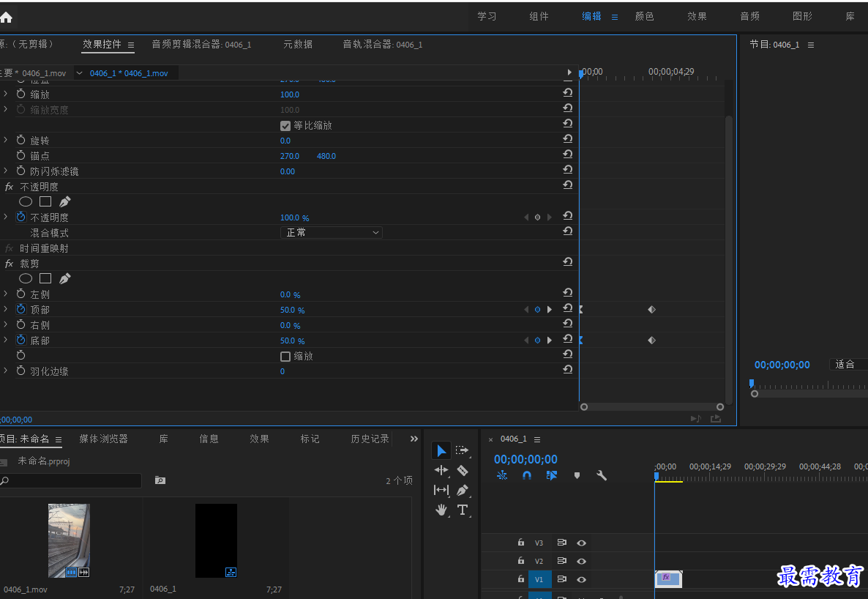Select the Ripple Edit tool
The height and width of the screenshot is (599, 868).
pos(441,470)
